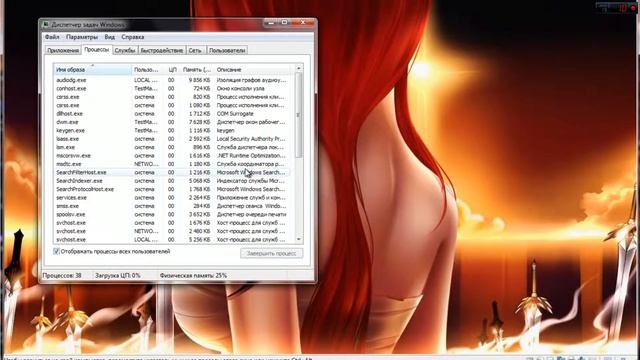Open the Файл menu
The width and height of the screenshot is (640, 360).
coord(52,37)
